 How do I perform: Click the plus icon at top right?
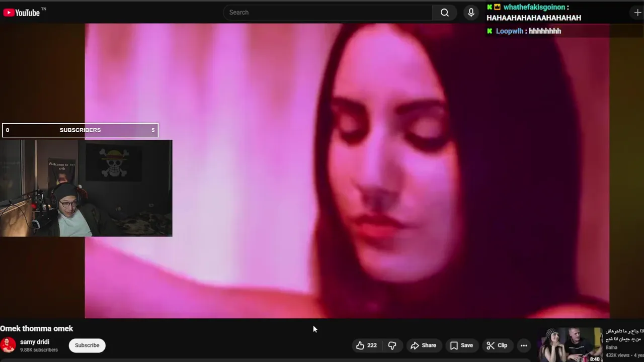[x=637, y=13]
